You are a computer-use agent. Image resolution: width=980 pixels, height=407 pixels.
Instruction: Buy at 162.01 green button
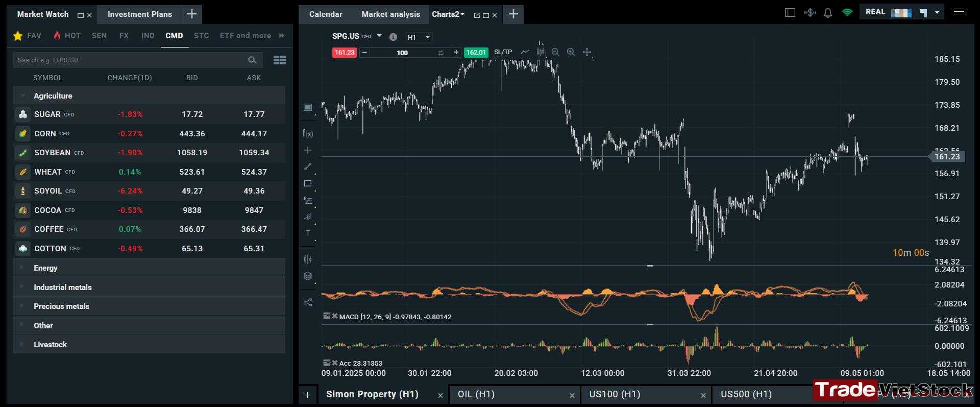coord(476,52)
